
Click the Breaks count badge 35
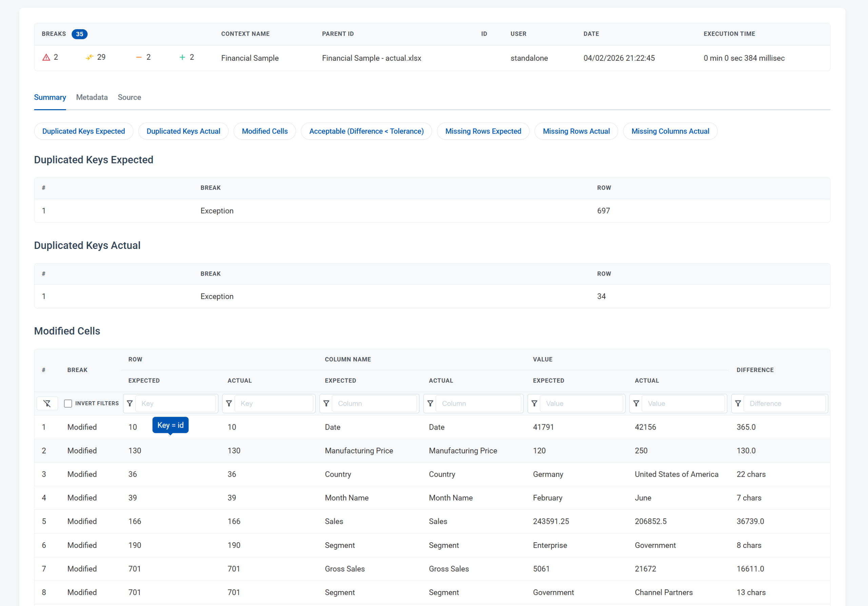pyautogui.click(x=79, y=34)
